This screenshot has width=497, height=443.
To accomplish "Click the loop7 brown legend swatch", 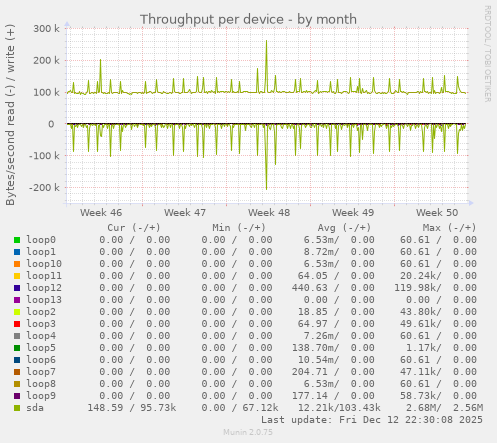I will pos(17,372).
